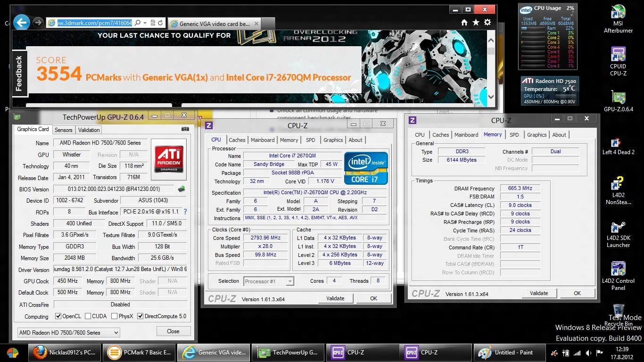Click the ATI Radeon logo in GPU-Z

click(169, 159)
